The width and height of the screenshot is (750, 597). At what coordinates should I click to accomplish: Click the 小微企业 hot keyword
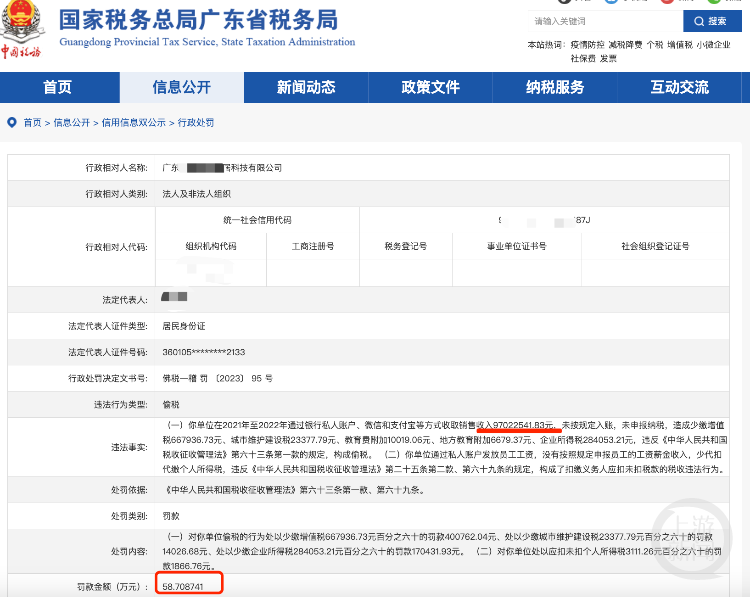coord(713,45)
